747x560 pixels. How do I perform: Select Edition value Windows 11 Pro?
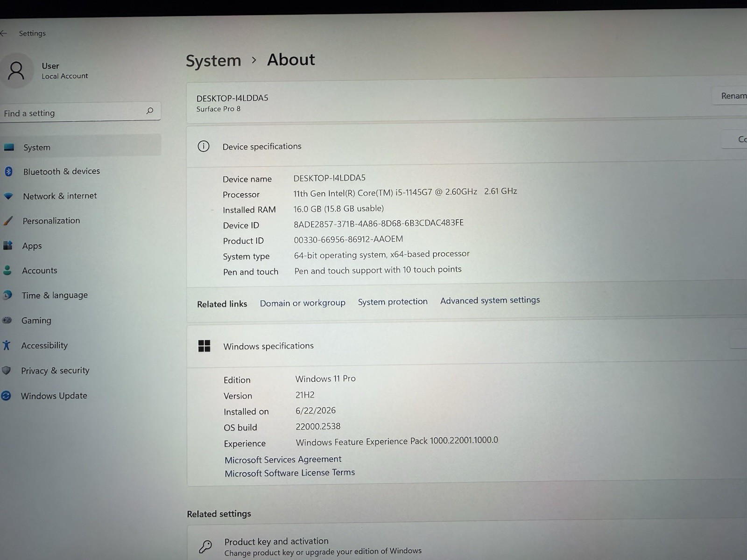[325, 378]
